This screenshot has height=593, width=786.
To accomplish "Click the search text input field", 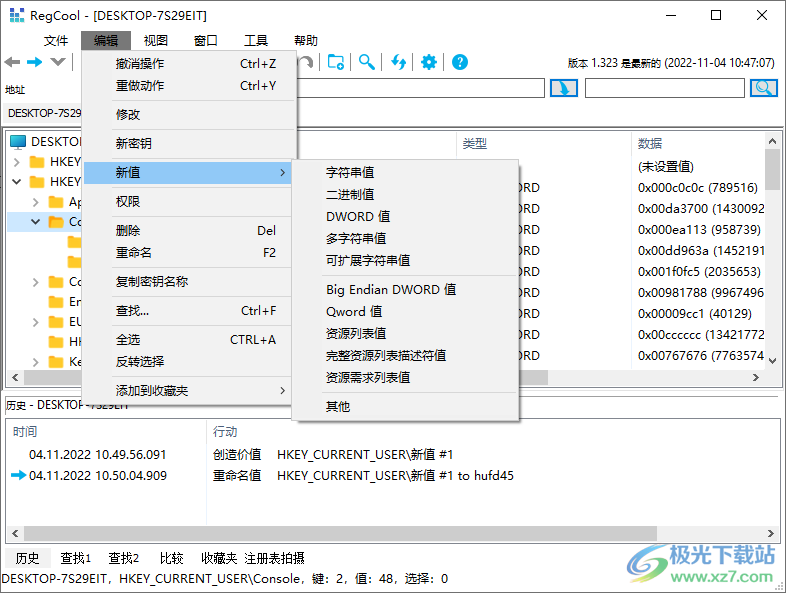I will [x=665, y=88].
